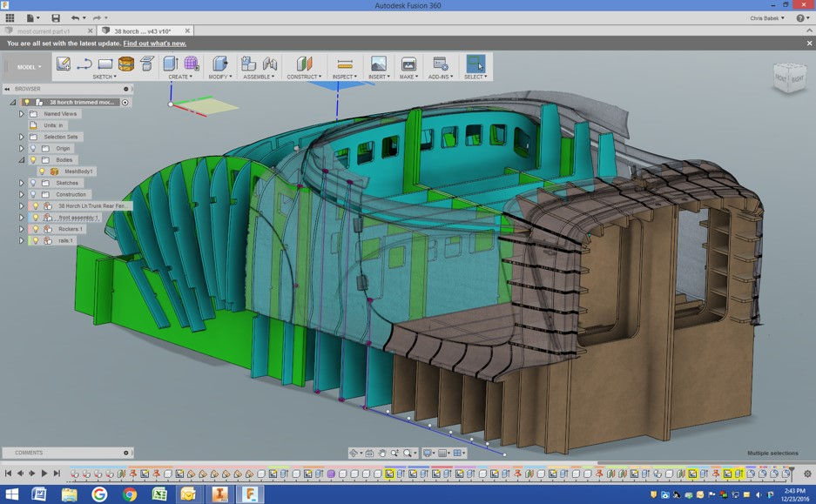The image size is (816, 504).
Task: Click the Pan hand navigation icon
Action: pos(382,453)
